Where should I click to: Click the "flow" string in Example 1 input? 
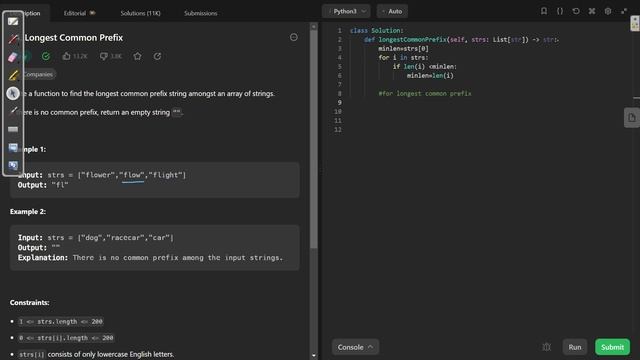point(133,175)
